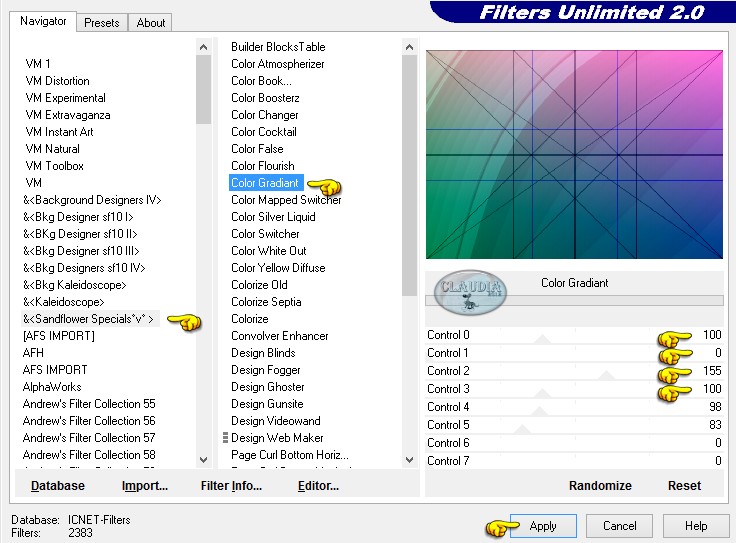Image resolution: width=736 pixels, height=543 pixels.
Task: Switch to the Presets tab
Action: click(x=101, y=23)
